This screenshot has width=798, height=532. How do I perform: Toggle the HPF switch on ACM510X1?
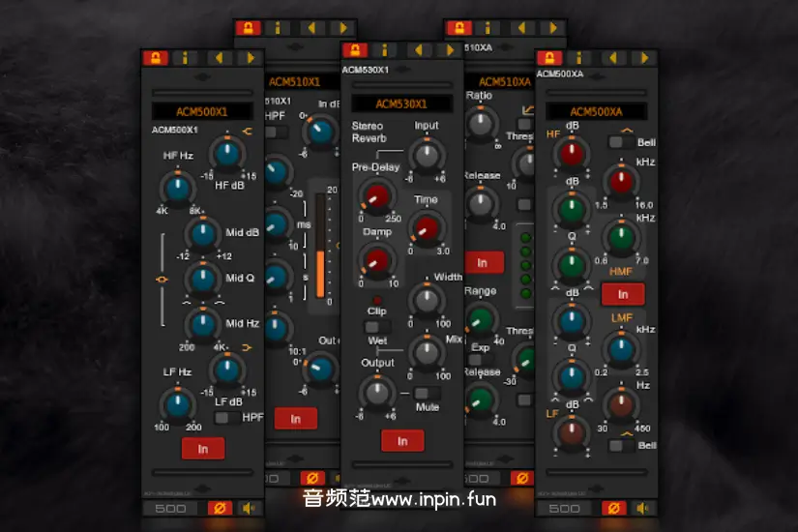tap(276, 133)
